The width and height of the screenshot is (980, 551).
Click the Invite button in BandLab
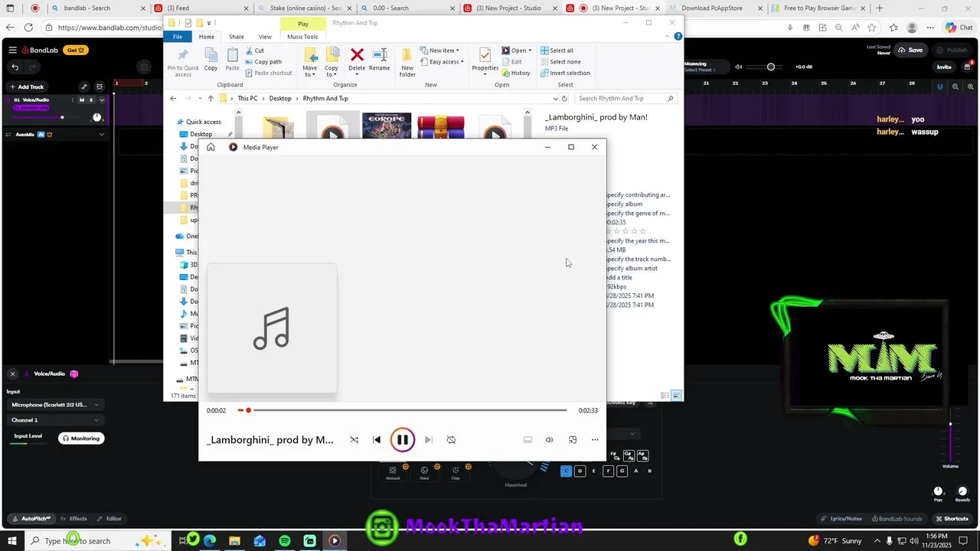click(944, 67)
